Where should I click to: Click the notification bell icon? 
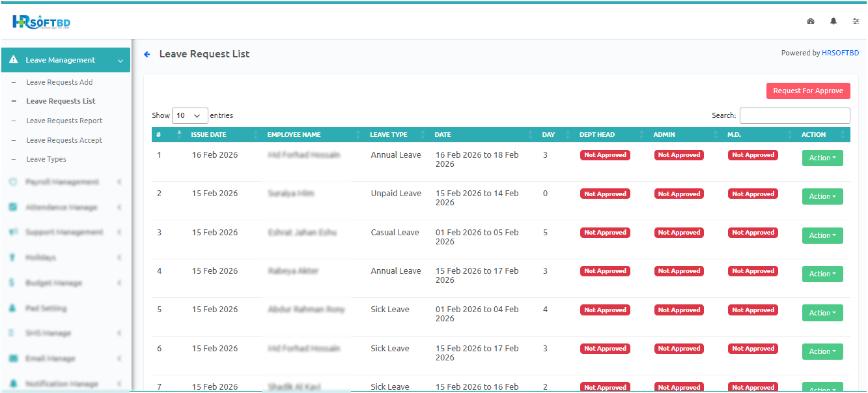pos(833,22)
